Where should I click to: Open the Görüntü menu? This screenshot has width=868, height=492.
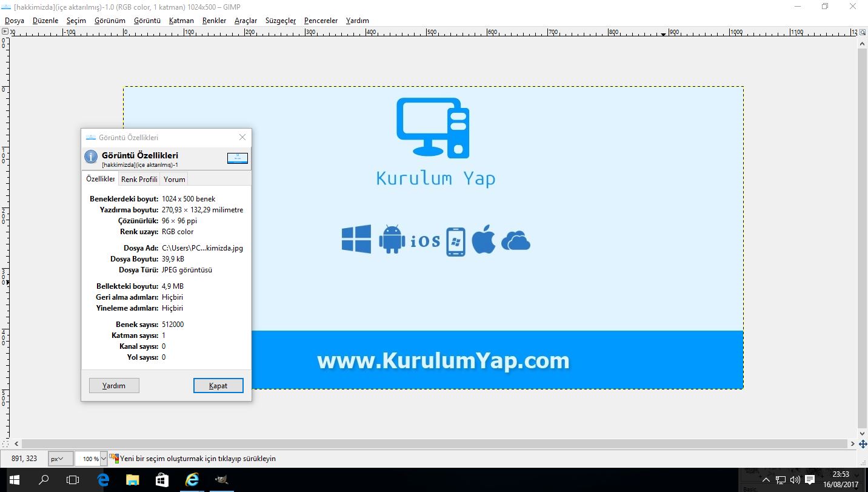click(147, 21)
